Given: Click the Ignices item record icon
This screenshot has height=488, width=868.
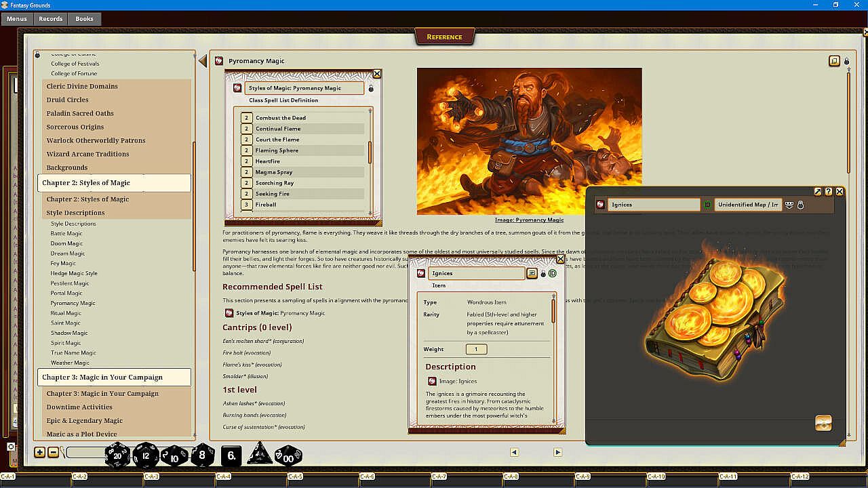Looking at the screenshot, I should [x=420, y=273].
